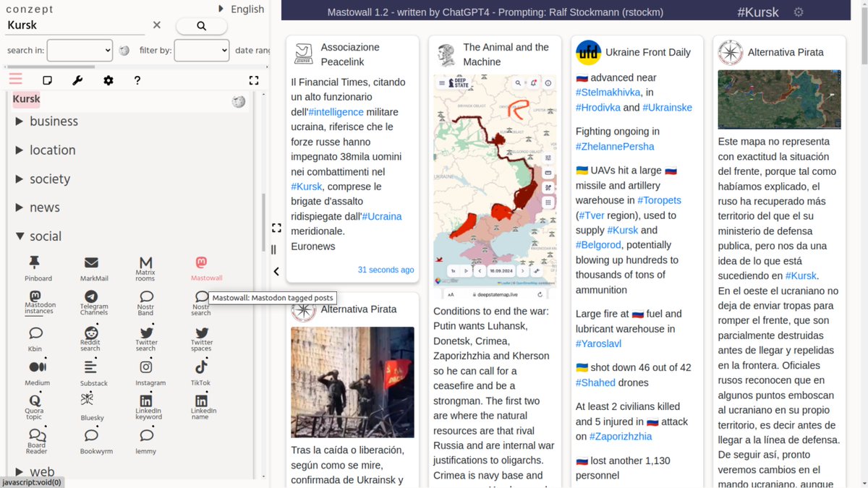Click Wikipedia globe beside Kursk heading
Screen dimensions: 868x488
tap(239, 101)
